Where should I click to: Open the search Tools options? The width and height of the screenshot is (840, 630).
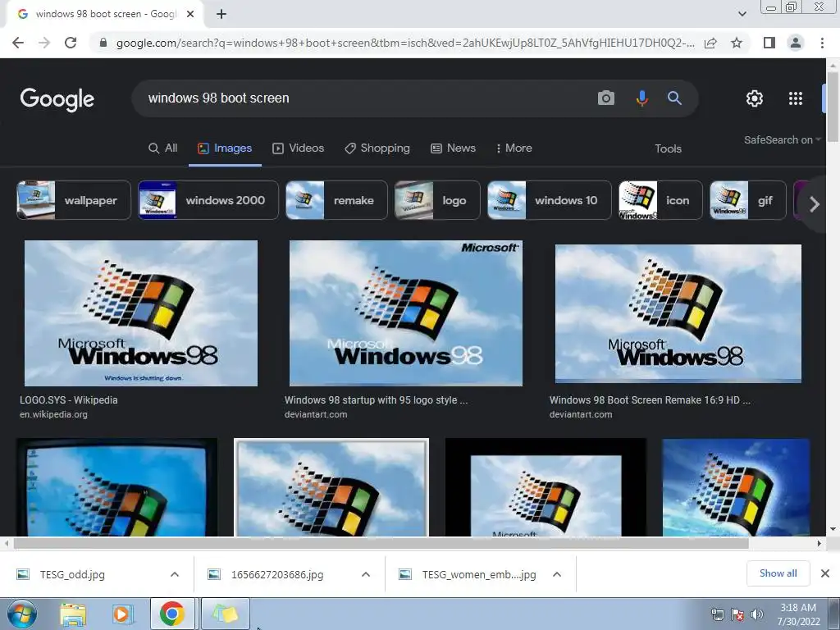[x=668, y=148]
